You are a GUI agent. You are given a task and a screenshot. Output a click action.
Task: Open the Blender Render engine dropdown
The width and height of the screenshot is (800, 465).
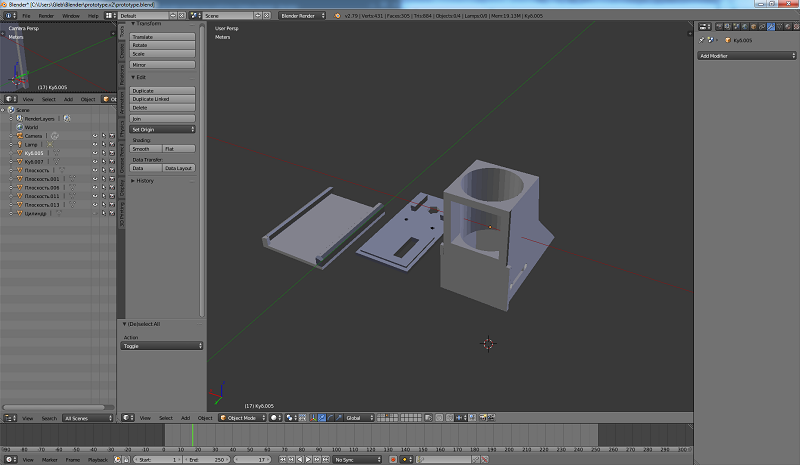(x=302, y=16)
